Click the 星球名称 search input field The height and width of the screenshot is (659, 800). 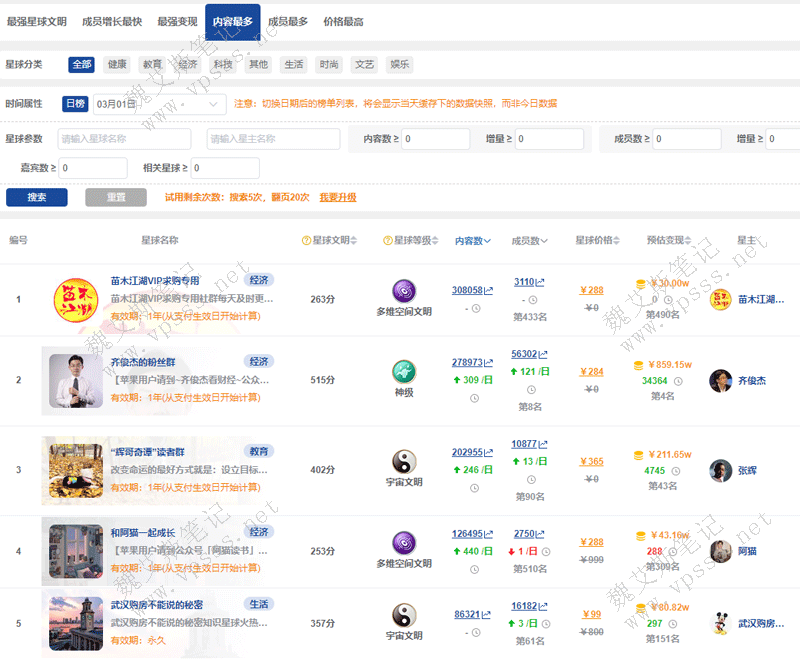pyautogui.click(x=125, y=139)
